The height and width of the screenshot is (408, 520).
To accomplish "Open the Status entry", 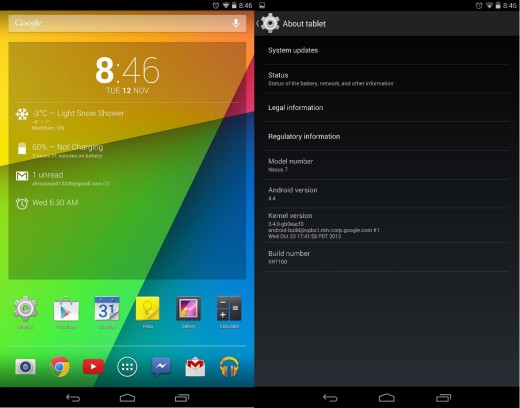I will click(x=387, y=79).
